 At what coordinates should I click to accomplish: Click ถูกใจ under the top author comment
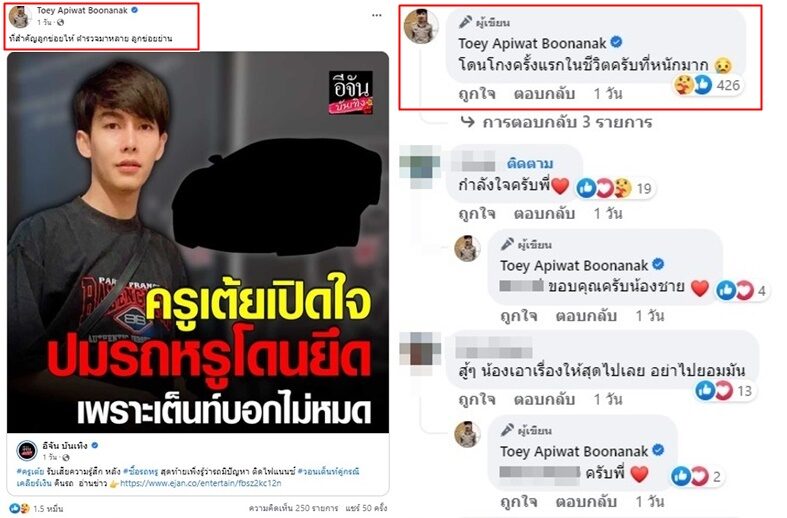coord(477,93)
